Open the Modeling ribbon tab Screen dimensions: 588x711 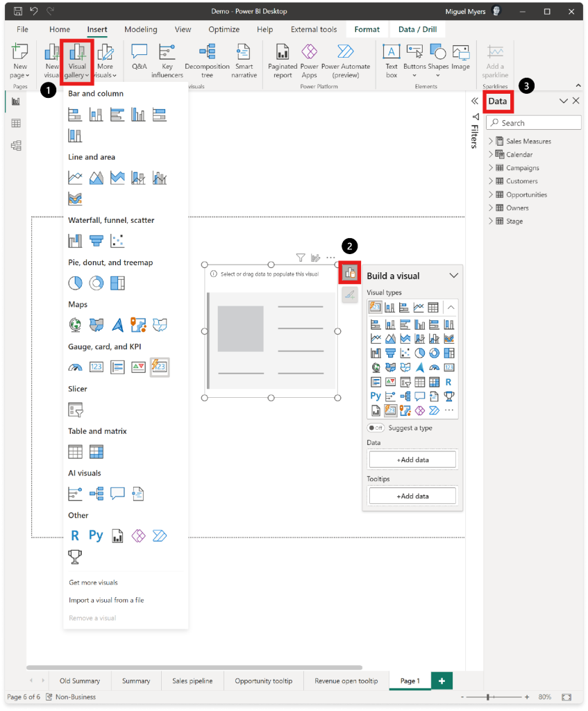click(x=140, y=29)
